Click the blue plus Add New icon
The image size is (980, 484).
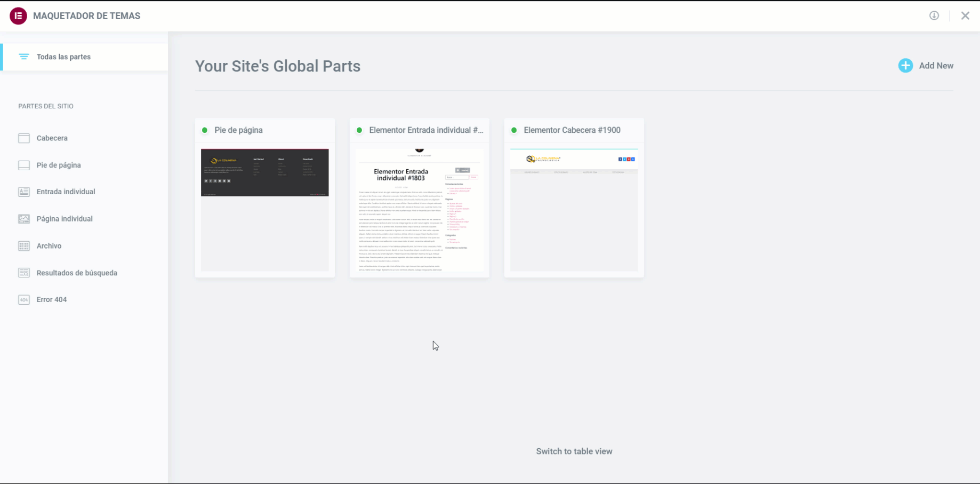[905, 66]
